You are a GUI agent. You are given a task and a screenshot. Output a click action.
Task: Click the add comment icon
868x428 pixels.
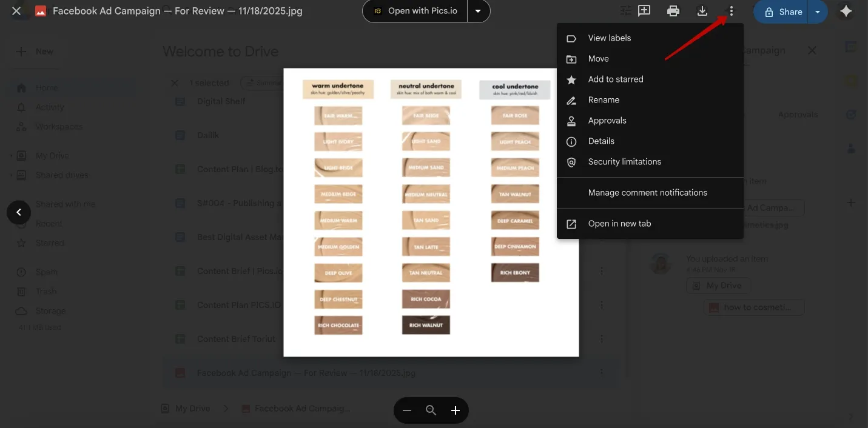(x=644, y=11)
